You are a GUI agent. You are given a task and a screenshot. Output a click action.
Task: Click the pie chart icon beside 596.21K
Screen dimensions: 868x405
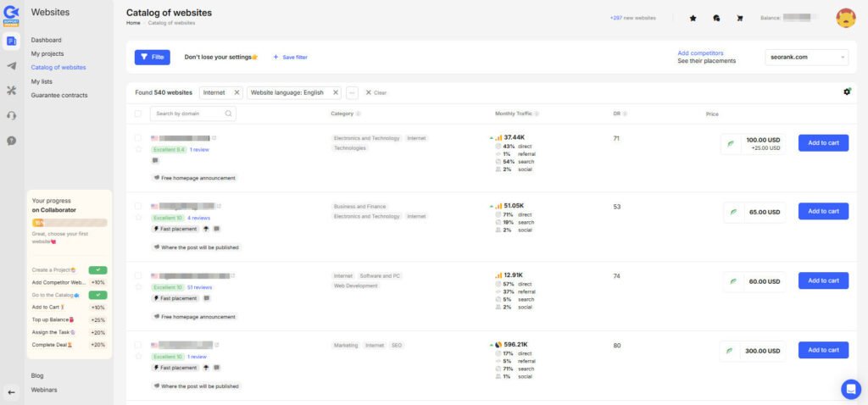pos(498,344)
